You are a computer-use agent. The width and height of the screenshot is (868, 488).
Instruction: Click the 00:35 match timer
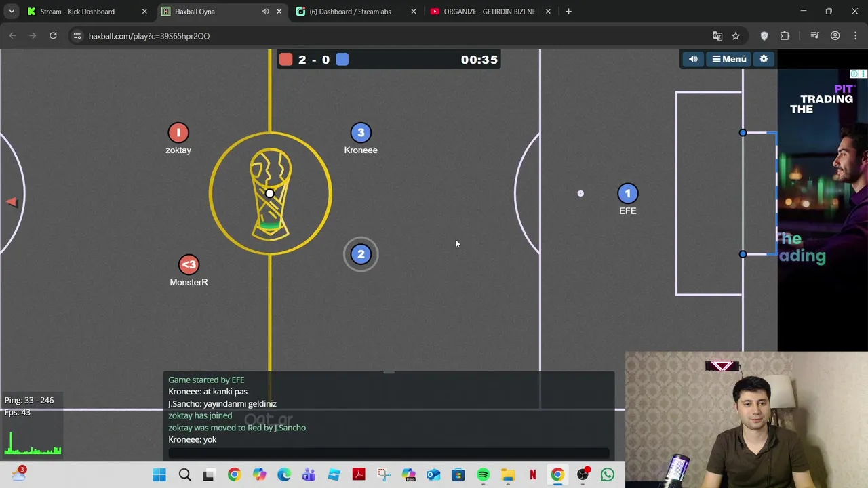(479, 60)
